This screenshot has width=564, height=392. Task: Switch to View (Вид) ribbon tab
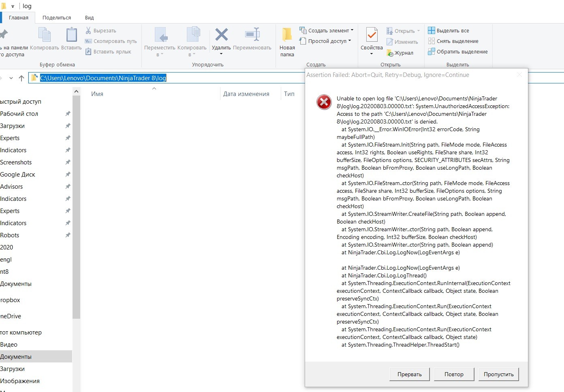coord(90,18)
